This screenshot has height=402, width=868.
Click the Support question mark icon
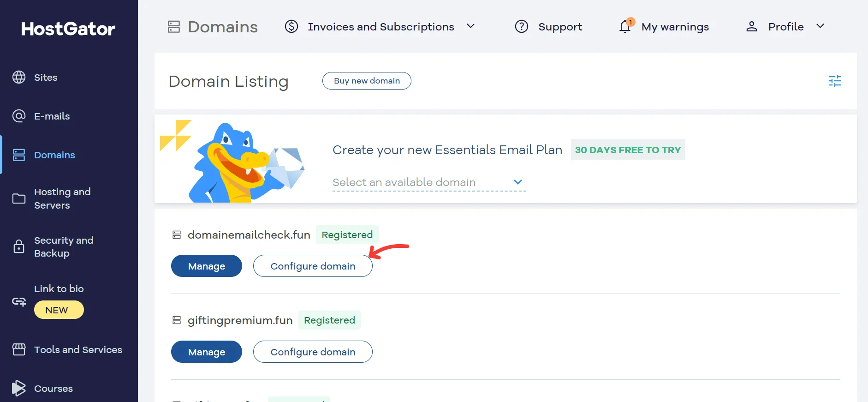point(522,26)
